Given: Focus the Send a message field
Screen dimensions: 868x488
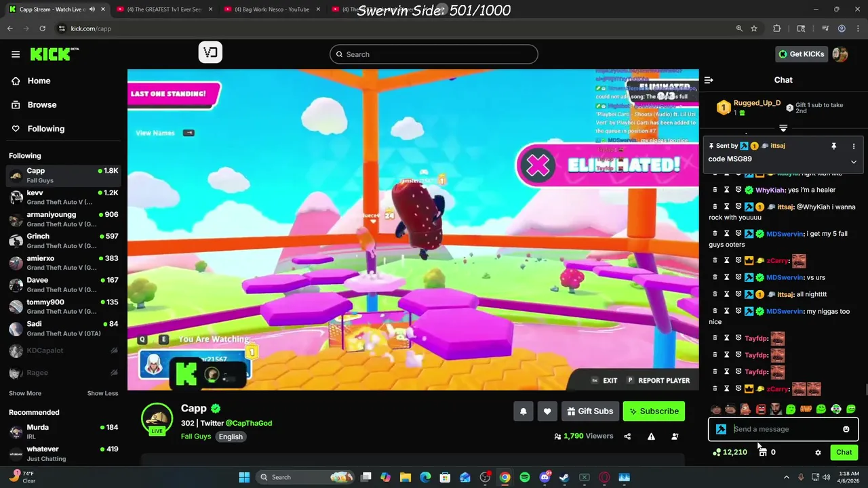Looking at the screenshot, I should [x=785, y=429].
